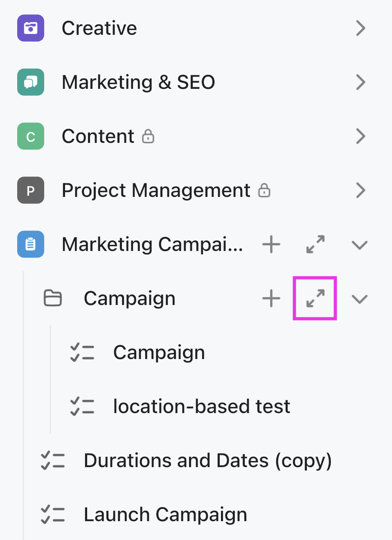Image resolution: width=392 pixels, height=540 pixels.
Task: Open Marketing Campaigns in expanded view
Action: pos(315,244)
